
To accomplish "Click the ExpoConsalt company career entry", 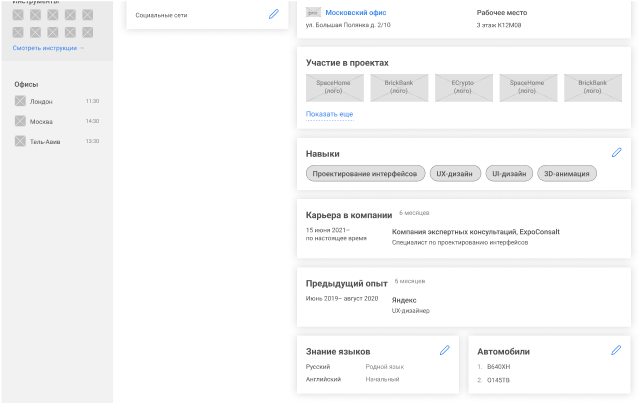I will [475, 232].
